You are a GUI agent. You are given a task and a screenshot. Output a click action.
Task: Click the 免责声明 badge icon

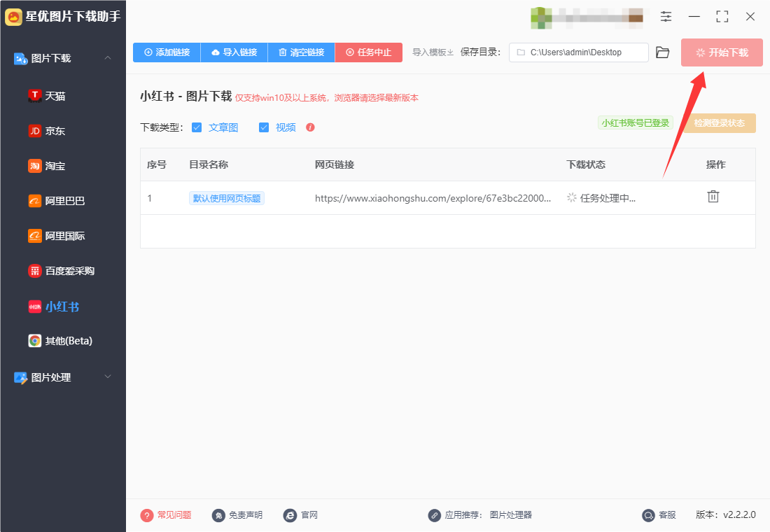point(218,515)
